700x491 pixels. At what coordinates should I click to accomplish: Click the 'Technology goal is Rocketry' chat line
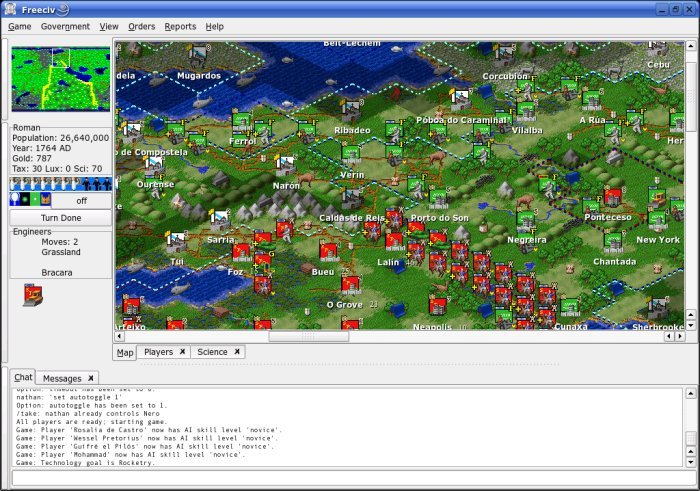[84, 463]
